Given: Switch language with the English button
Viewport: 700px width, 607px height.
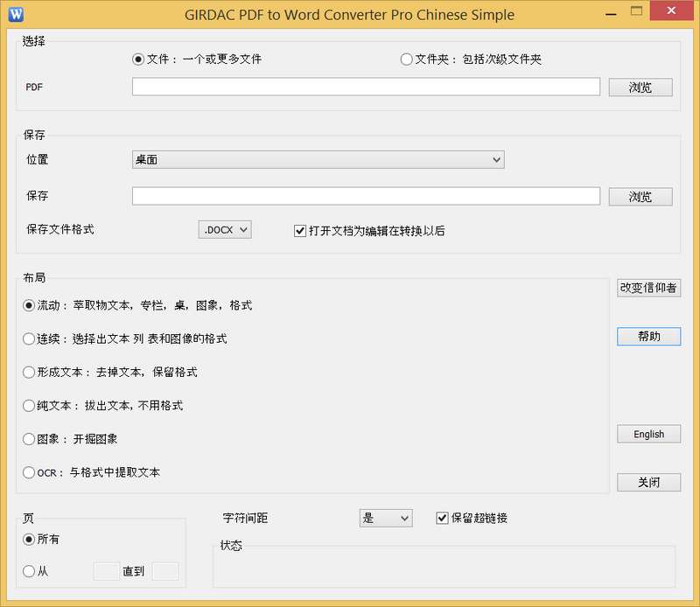Looking at the screenshot, I should click(648, 434).
